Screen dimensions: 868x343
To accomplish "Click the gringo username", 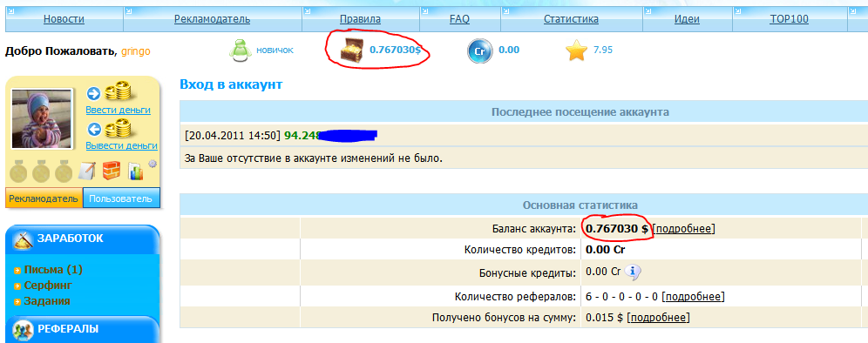I will tap(136, 52).
